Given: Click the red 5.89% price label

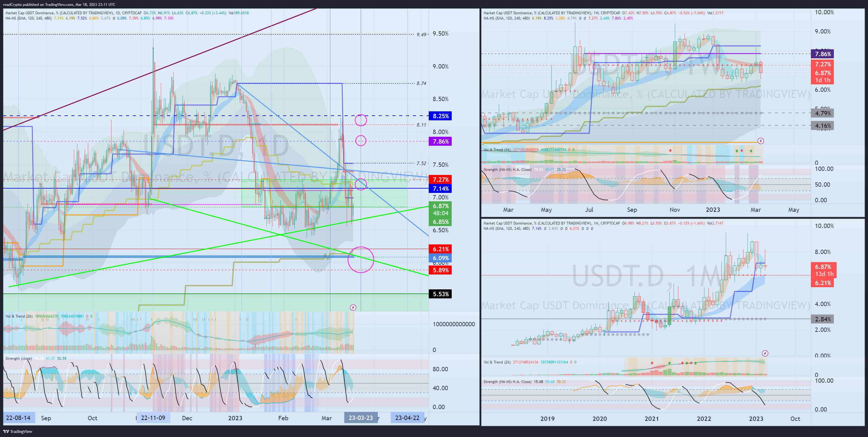Looking at the screenshot, I should 441,270.
